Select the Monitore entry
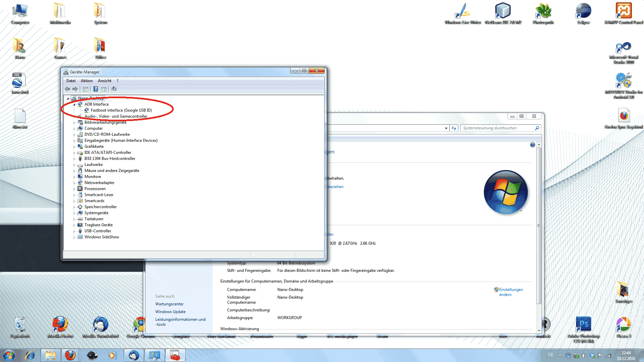 (x=93, y=177)
